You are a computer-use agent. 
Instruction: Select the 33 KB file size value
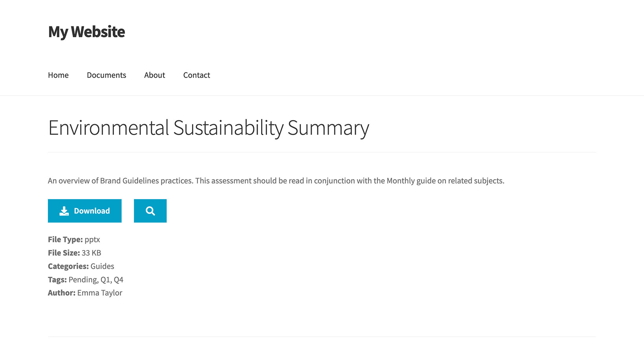click(x=91, y=253)
